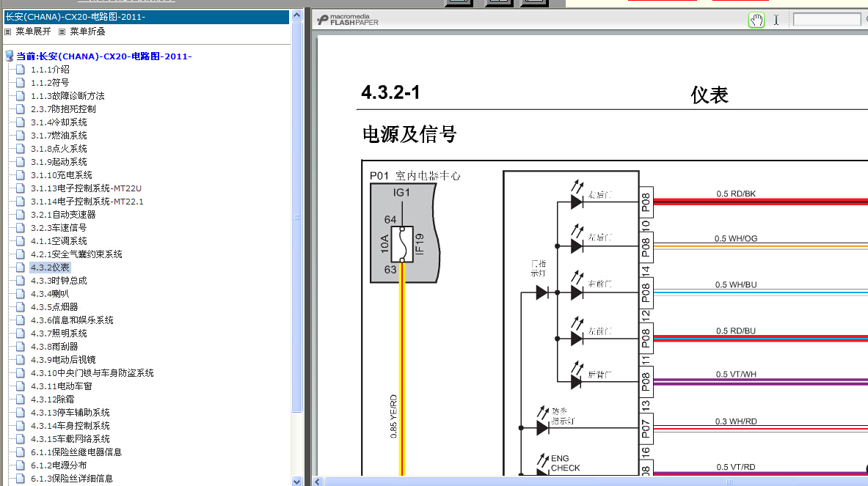The width and height of the screenshot is (868, 486).
Task: Collapse all menus with 菜单折叠
Action: point(87,32)
